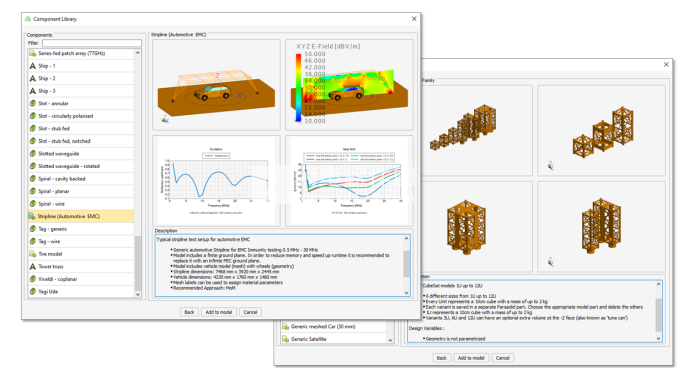The width and height of the screenshot is (681, 368).
Task: Click the Stripline description scroll-down arrow
Action: [407, 293]
